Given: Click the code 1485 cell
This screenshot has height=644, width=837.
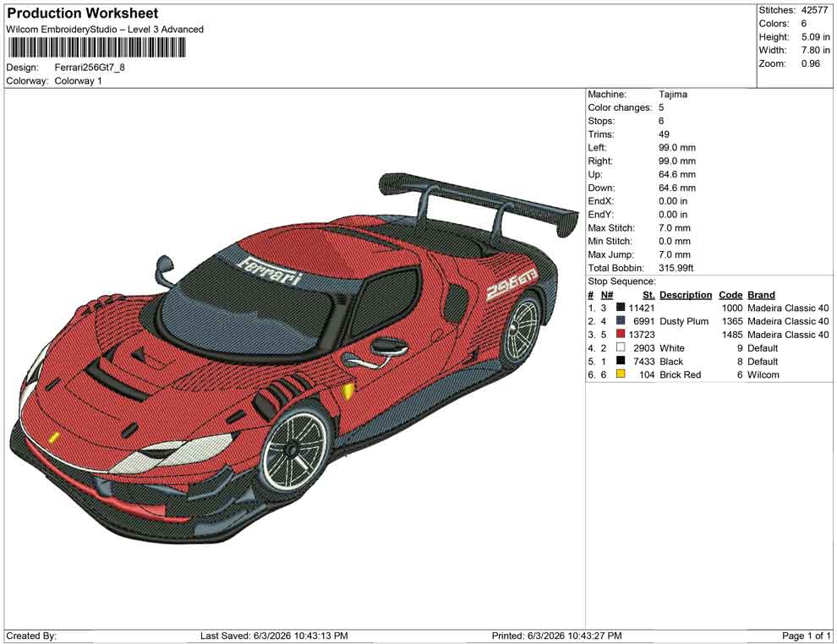Looking at the screenshot, I should tap(732, 335).
